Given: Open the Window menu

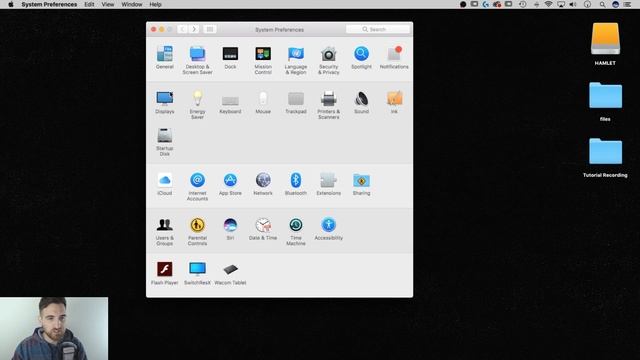Looking at the screenshot, I should [131, 4].
